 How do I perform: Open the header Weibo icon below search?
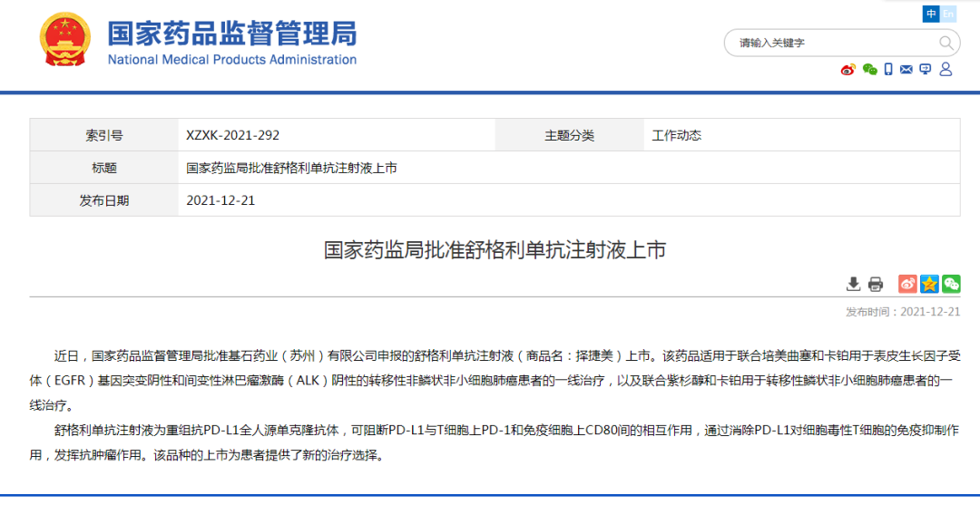848,70
